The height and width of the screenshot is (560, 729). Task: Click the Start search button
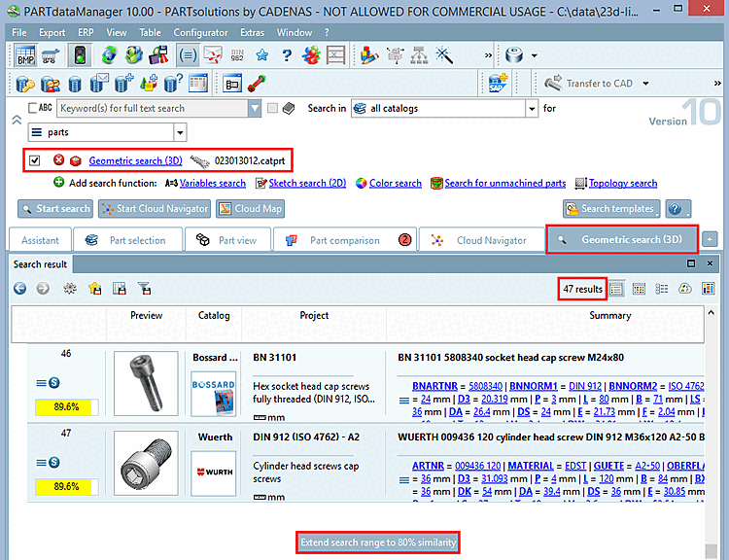coord(55,209)
